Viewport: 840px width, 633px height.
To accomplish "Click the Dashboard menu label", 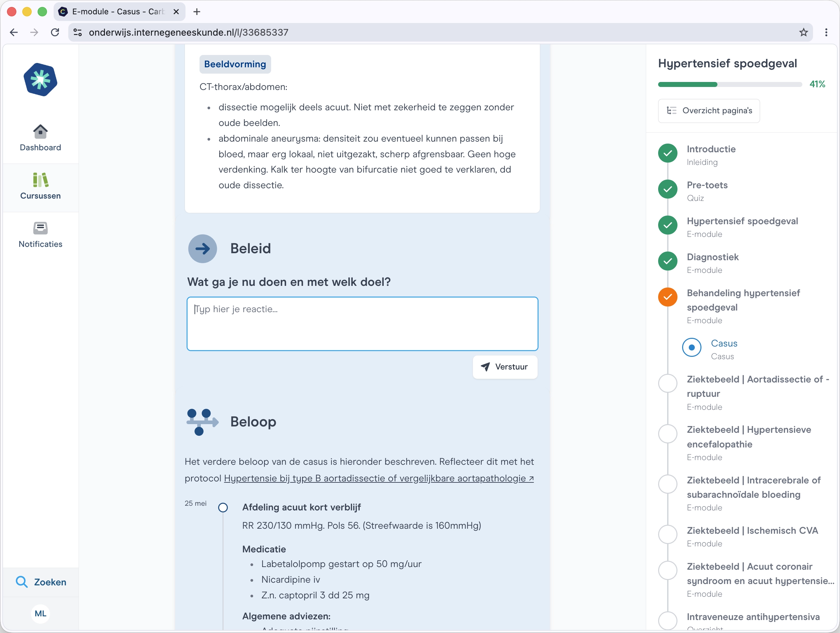I will click(x=40, y=147).
